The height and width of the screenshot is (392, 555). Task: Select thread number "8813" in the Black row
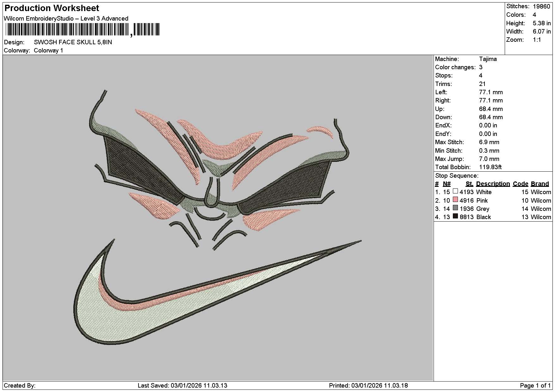coord(467,217)
